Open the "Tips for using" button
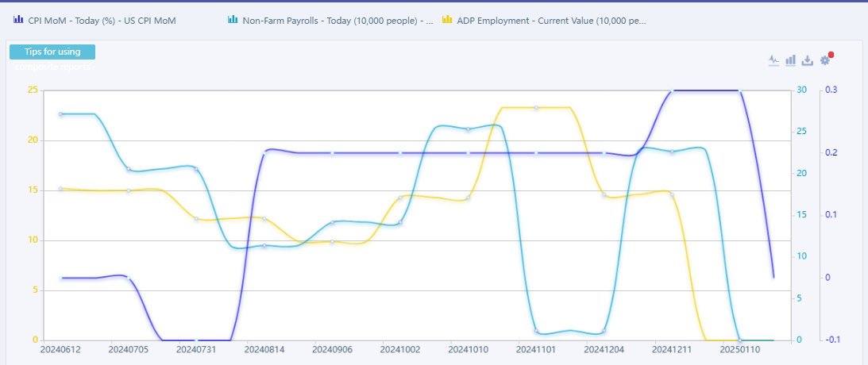The width and height of the screenshot is (868, 365). click(52, 52)
